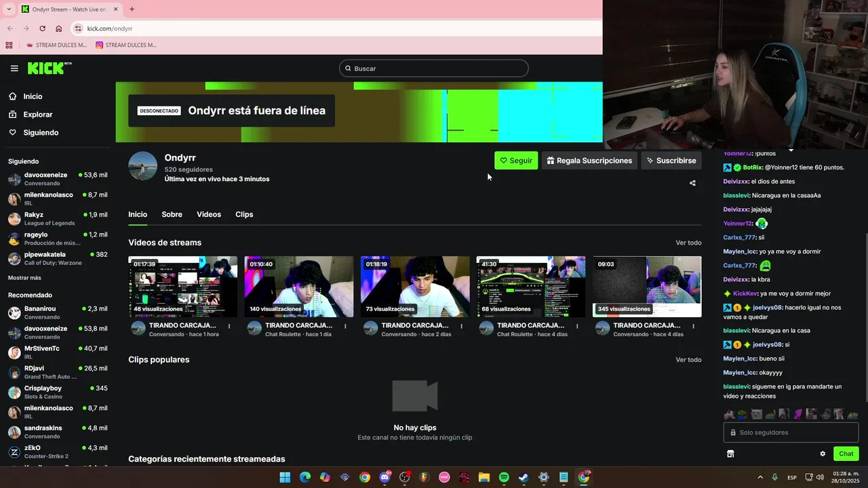Click browser home button
Image resolution: width=868 pixels, height=488 pixels.
pos(59,28)
